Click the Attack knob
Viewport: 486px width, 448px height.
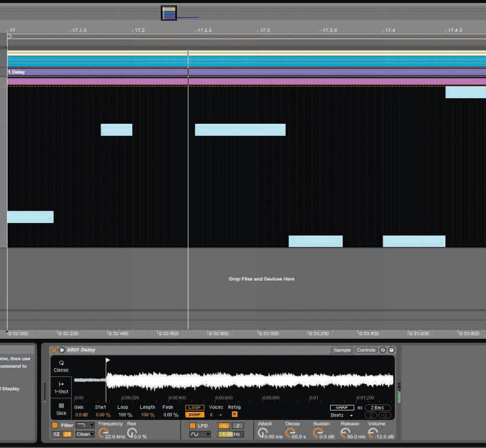(263, 433)
